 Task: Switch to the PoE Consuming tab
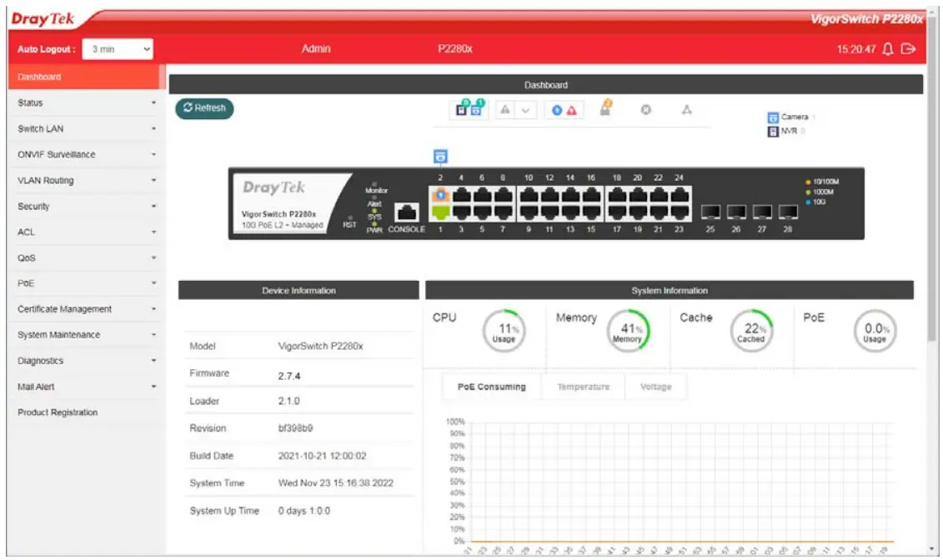coord(491,387)
